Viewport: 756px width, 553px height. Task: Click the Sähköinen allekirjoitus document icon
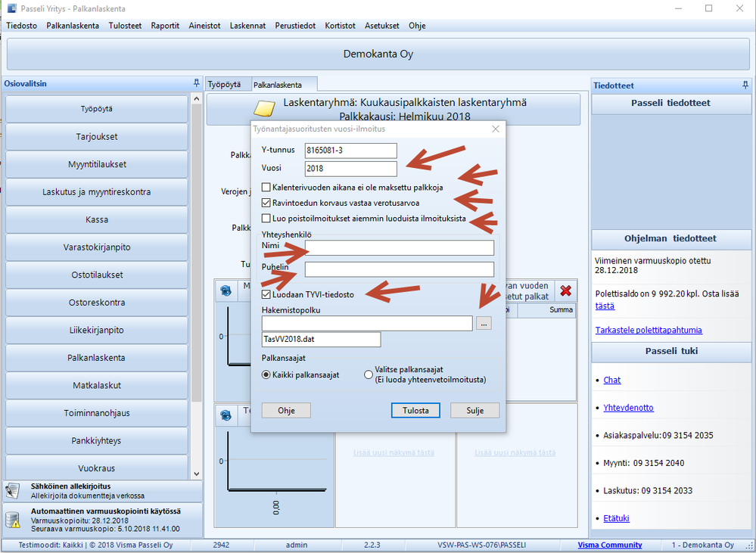pyautogui.click(x=12, y=491)
